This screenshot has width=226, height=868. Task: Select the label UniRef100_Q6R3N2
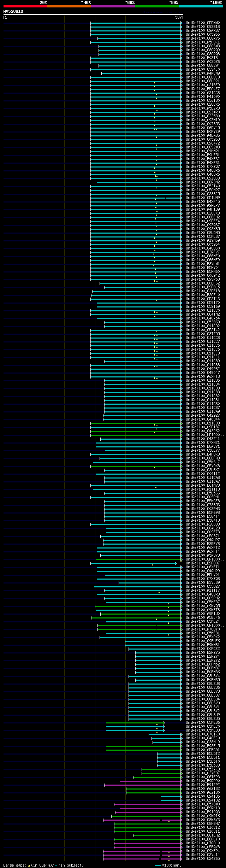pyautogui.click(x=203, y=182)
